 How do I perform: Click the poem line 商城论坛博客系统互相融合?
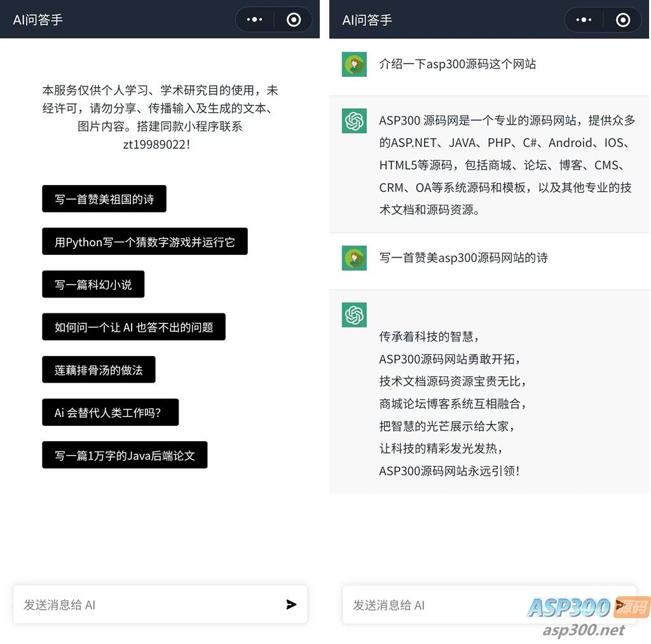point(453,404)
